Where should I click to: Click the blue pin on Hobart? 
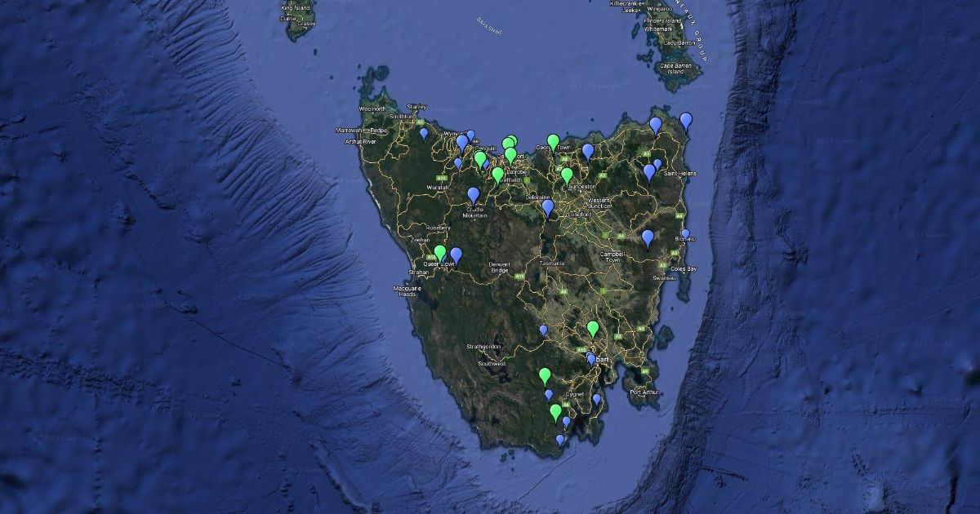click(x=591, y=358)
